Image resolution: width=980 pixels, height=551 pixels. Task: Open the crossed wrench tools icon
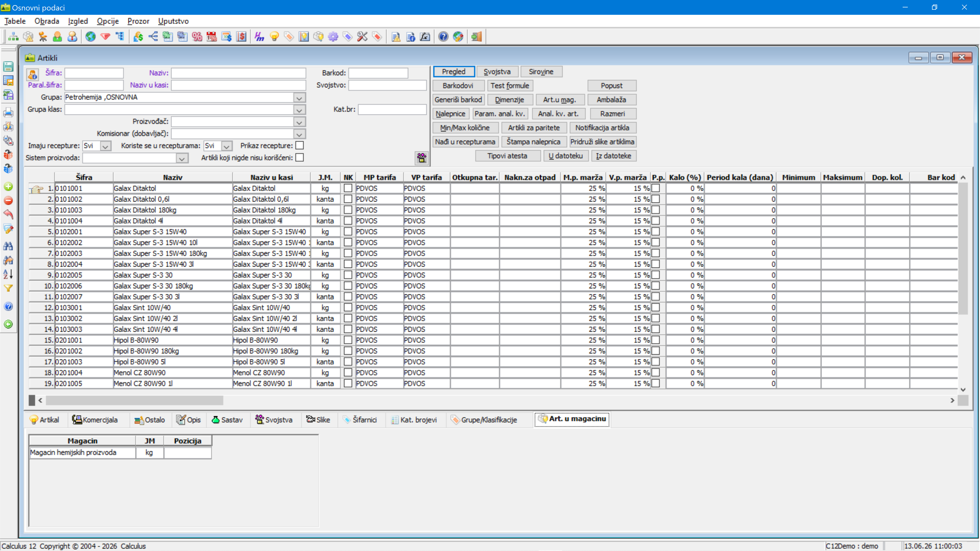(362, 36)
